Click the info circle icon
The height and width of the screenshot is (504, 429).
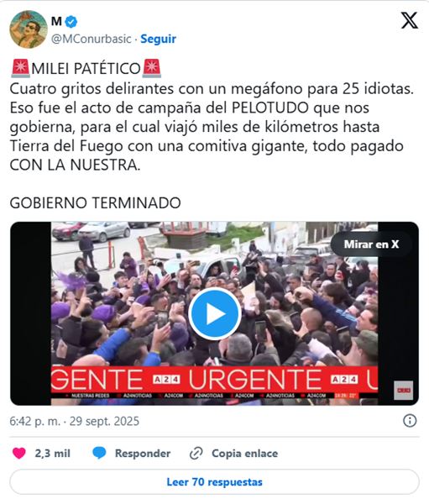click(x=410, y=421)
